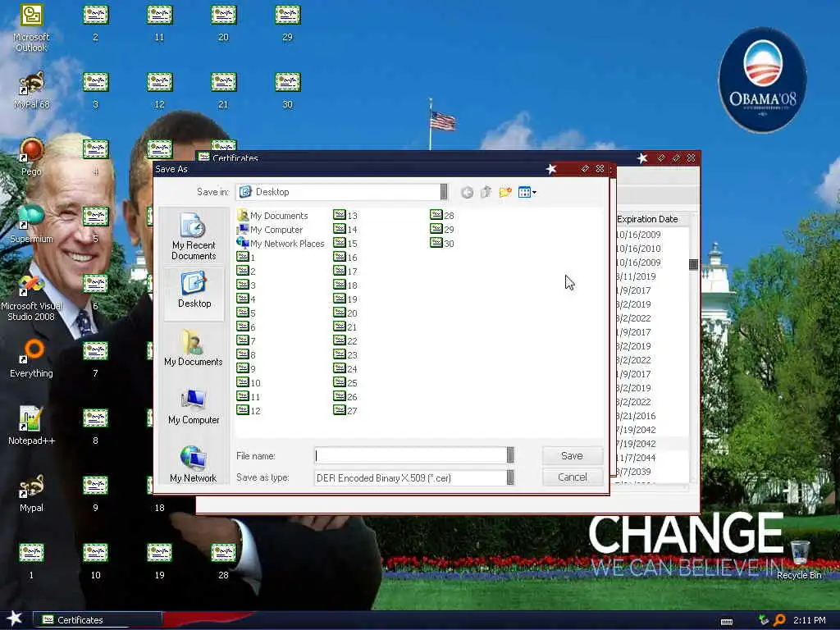Select file 7 in file list

coord(246,340)
